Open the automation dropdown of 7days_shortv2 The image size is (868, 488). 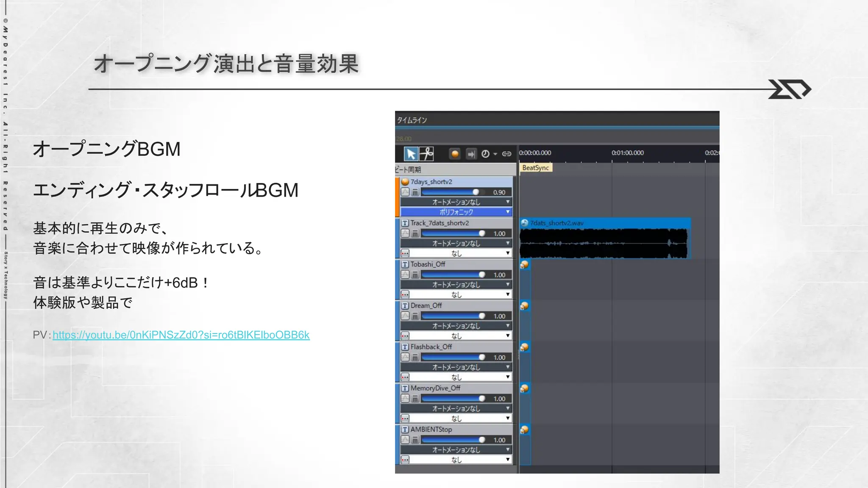456,202
